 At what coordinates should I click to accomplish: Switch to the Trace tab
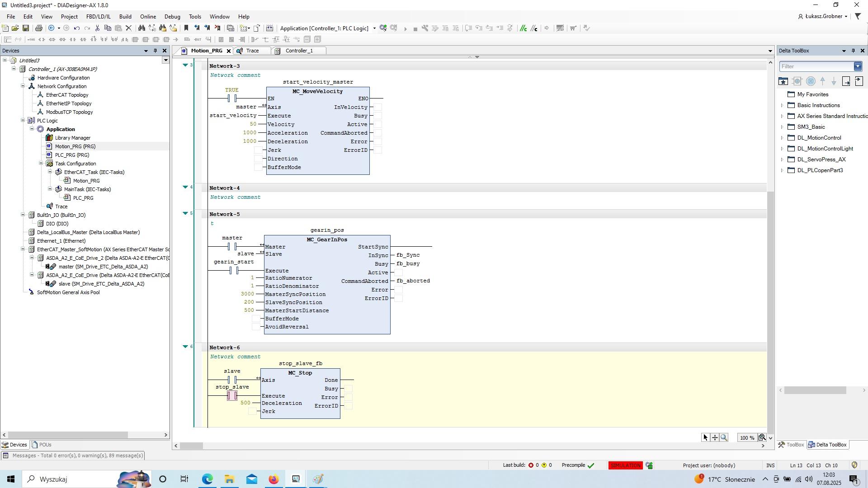coord(252,51)
